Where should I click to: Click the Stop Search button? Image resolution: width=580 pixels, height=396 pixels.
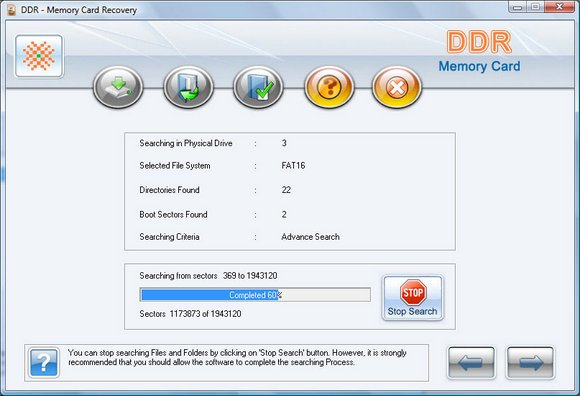412,298
